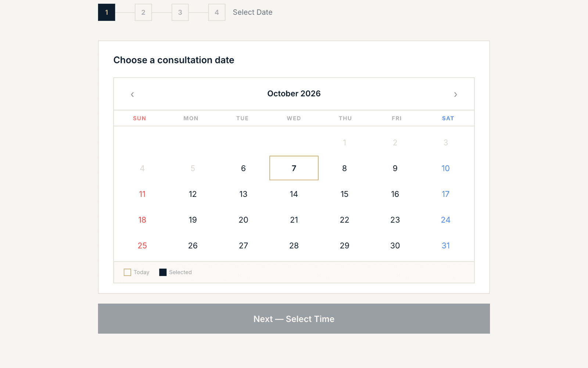Click the disabled date October 1
This screenshot has height=368, width=588.
pos(344,142)
